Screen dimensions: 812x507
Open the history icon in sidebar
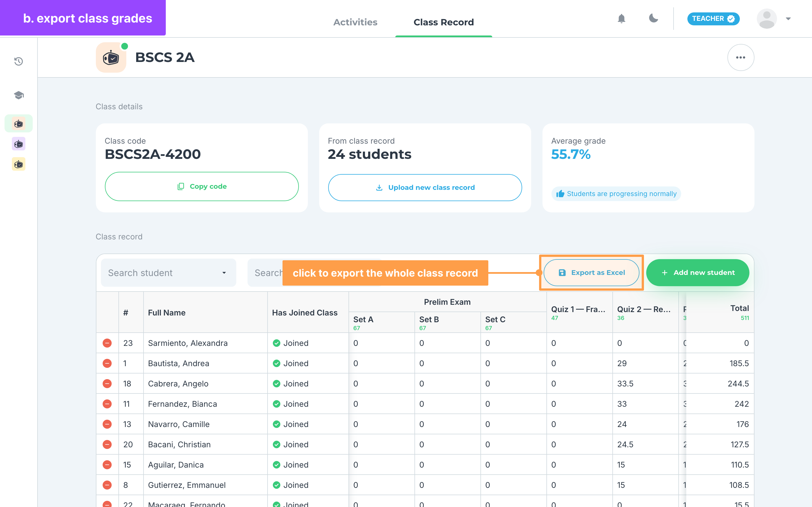[x=19, y=61]
